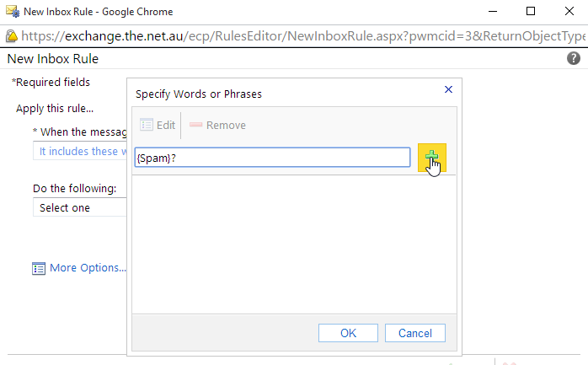588x365 pixels.
Task: Click the browser address bar URL
Action: (303, 36)
